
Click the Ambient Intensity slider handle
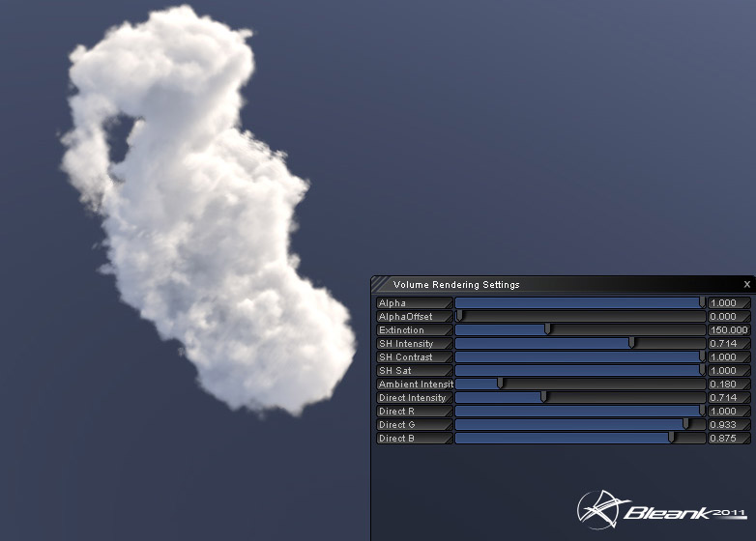click(x=500, y=384)
